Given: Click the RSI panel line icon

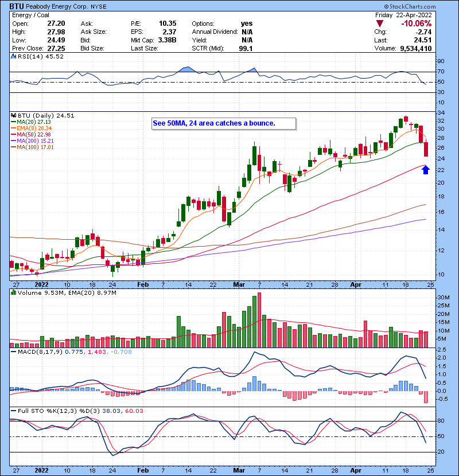Looking at the screenshot, I should pyautogui.click(x=13, y=56).
